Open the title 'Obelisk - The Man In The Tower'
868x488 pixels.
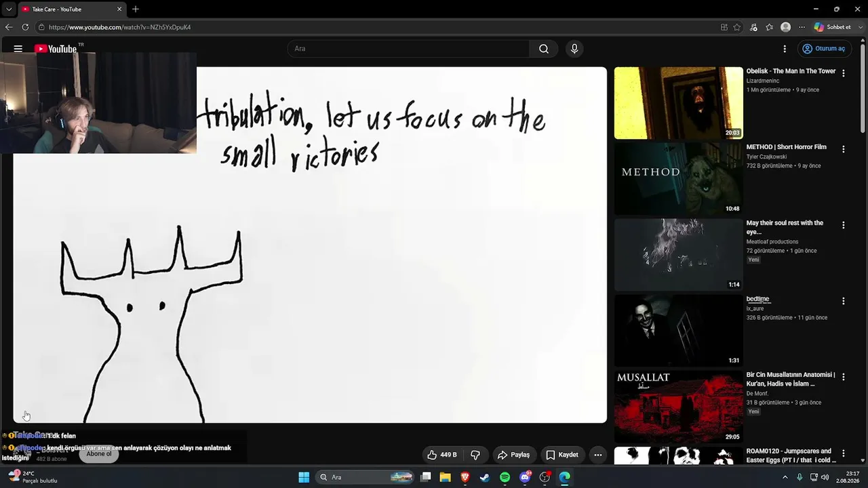tap(791, 71)
